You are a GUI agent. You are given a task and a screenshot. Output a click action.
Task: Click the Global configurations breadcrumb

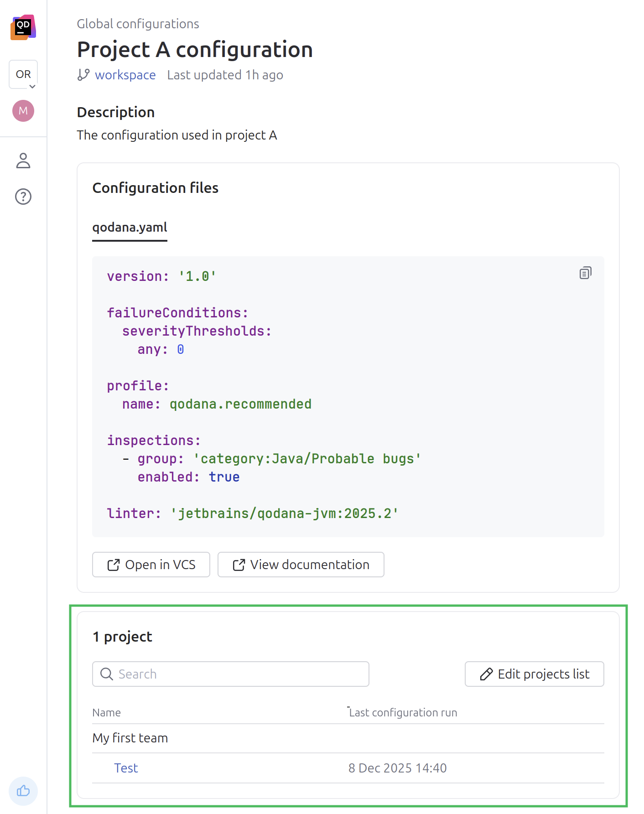click(x=138, y=24)
